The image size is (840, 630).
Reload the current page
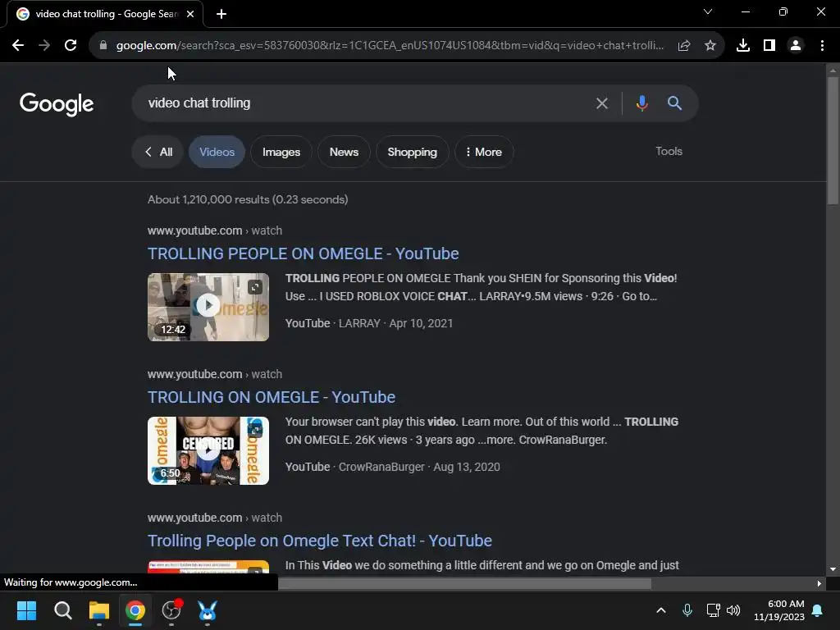click(x=71, y=46)
